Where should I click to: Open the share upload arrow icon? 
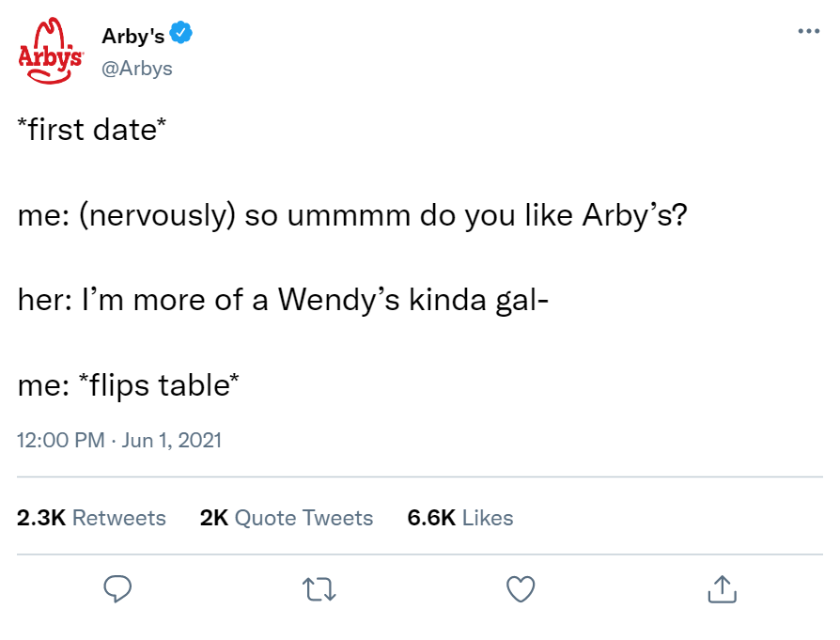coord(721,588)
